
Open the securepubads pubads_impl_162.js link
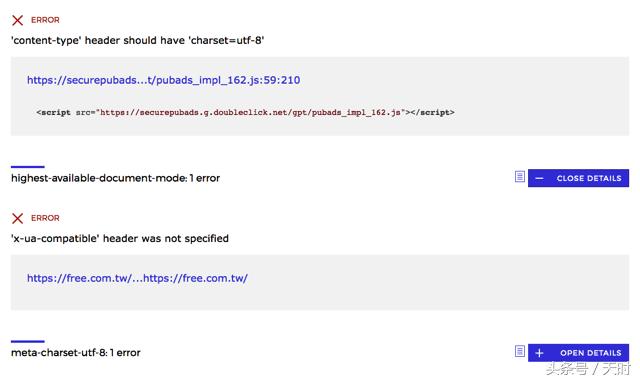coord(164,80)
